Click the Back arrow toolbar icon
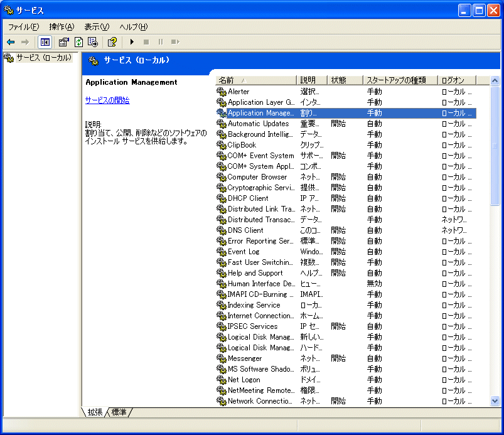The image size is (504, 435). (11, 42)
